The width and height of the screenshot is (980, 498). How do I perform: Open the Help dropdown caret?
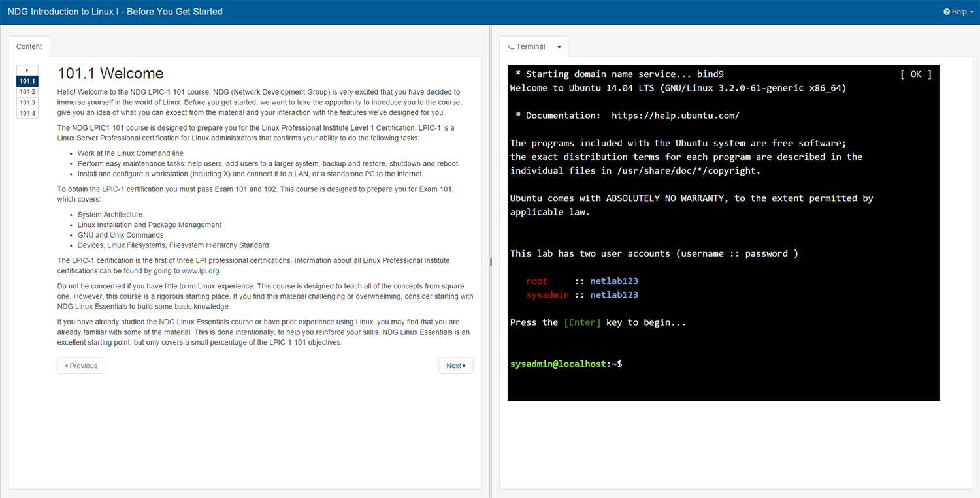pos(972,12)
